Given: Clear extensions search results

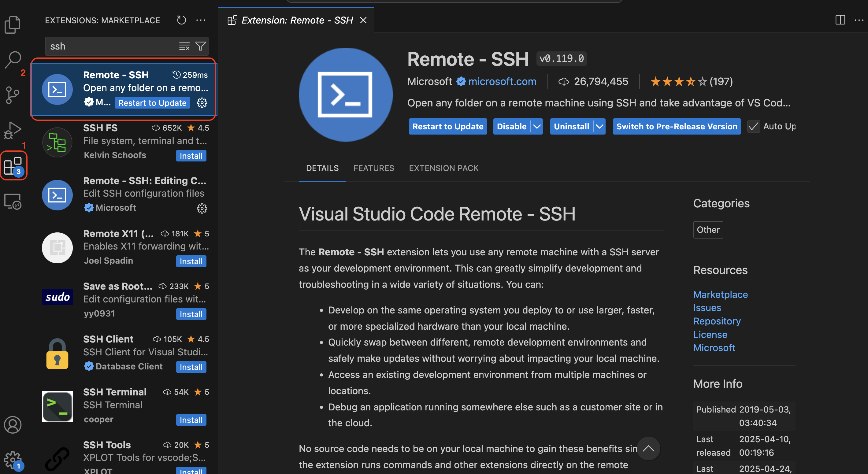Looking at the screenshot, I should coord(184,46).
